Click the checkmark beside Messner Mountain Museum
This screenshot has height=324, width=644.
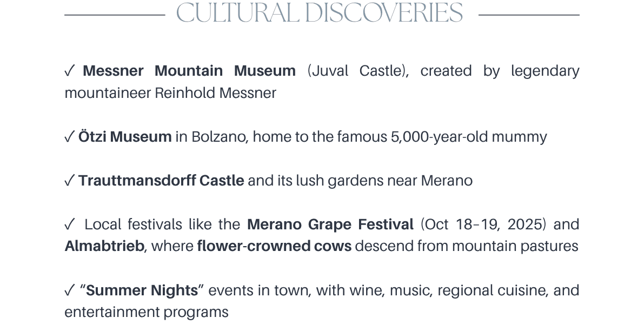point(69,71)
